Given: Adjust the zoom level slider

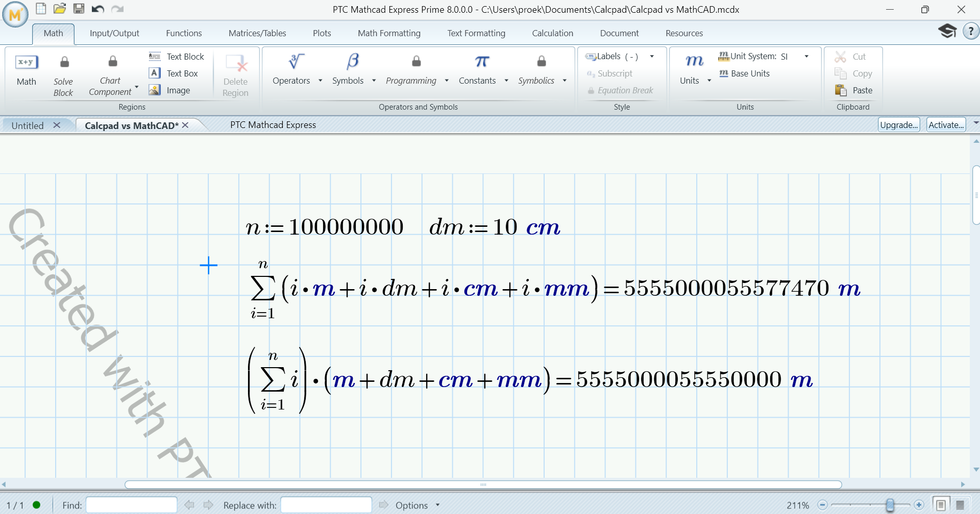Looking at the screenshot, I should (890, 505).
